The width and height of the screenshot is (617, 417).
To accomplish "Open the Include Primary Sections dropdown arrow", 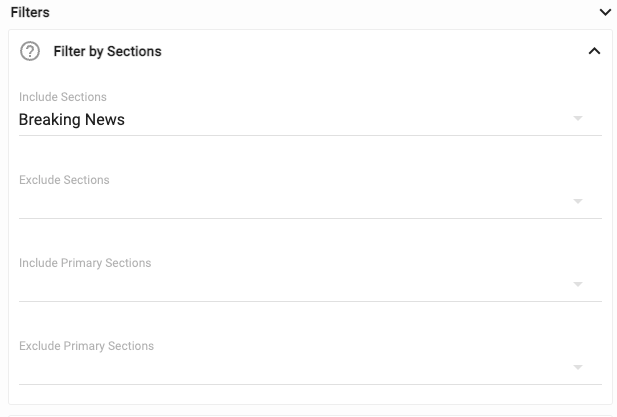I will pyautogui.click(x=578, y=285).
